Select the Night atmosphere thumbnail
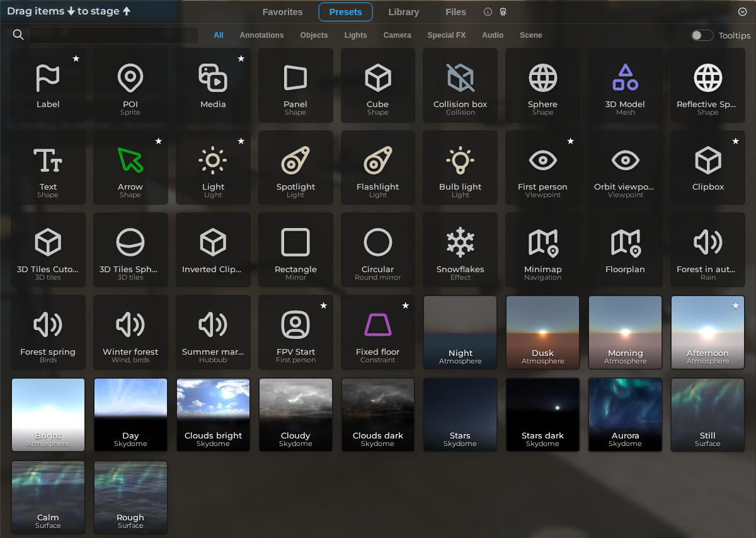 click(x=461, y=333)
